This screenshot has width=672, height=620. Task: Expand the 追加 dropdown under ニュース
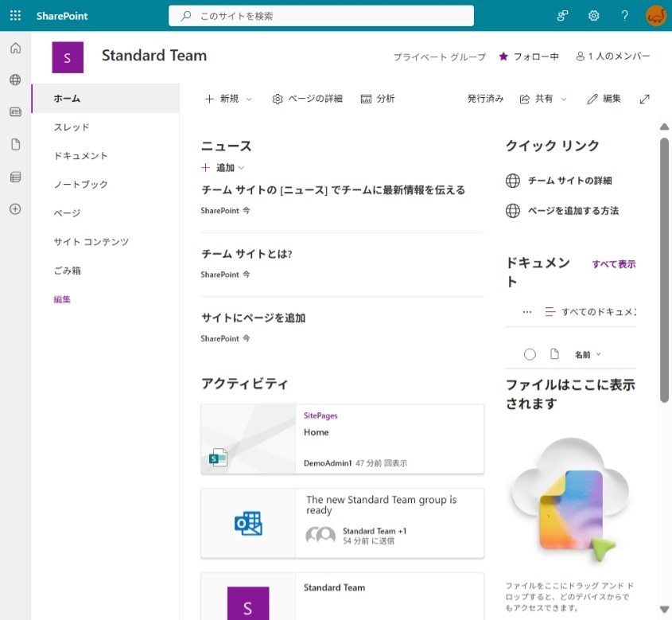tap(223, 168)
